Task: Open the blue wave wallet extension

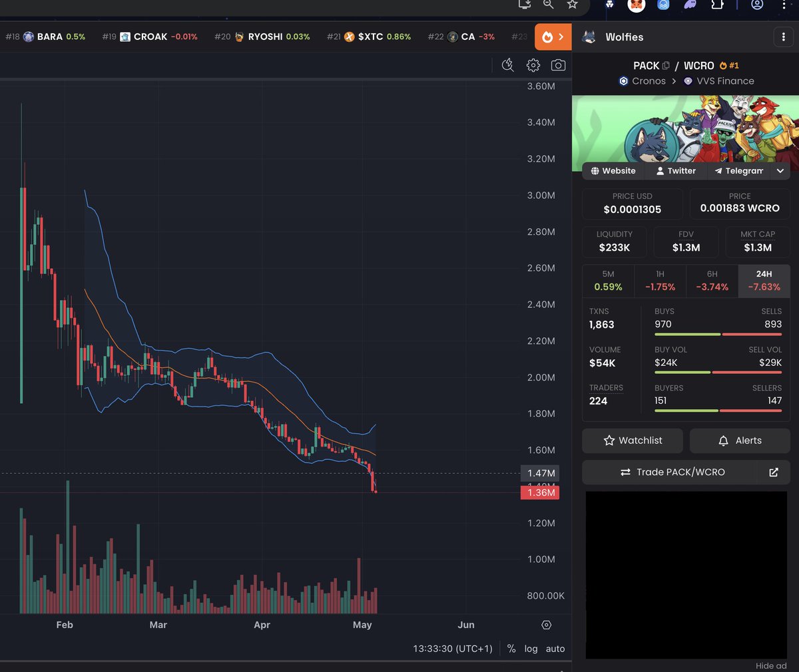Action: (x=663, y=5)
